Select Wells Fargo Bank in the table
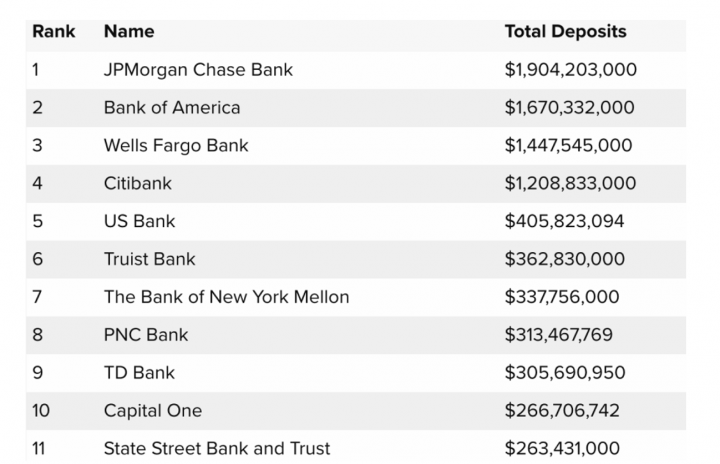The image size is (720, 464). 176,145
